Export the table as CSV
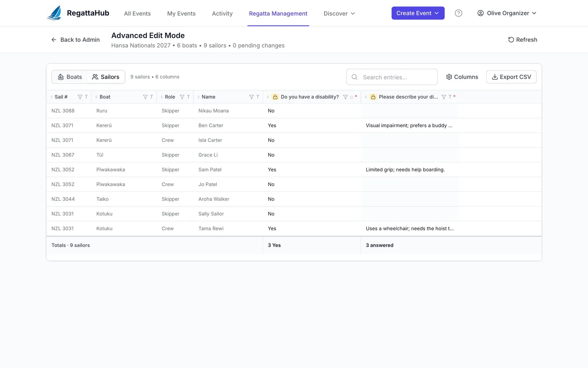 click(511, 77)
